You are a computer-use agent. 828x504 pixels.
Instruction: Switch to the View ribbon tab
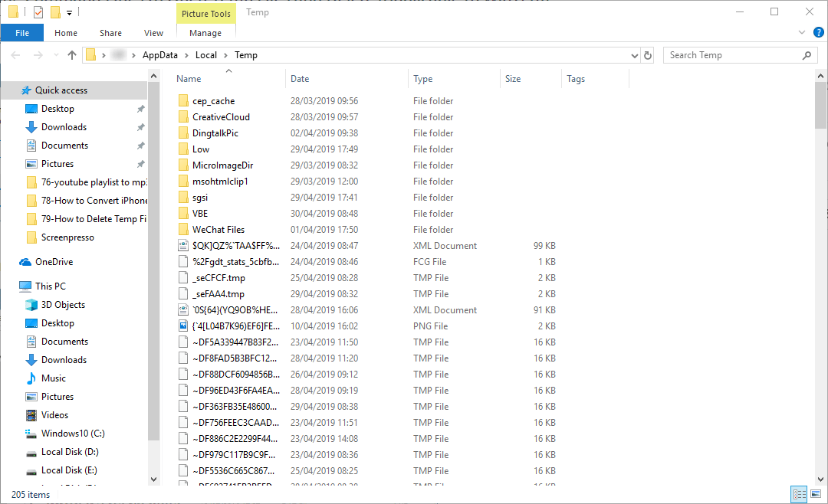pyautogui.click(x=153, y=33)
